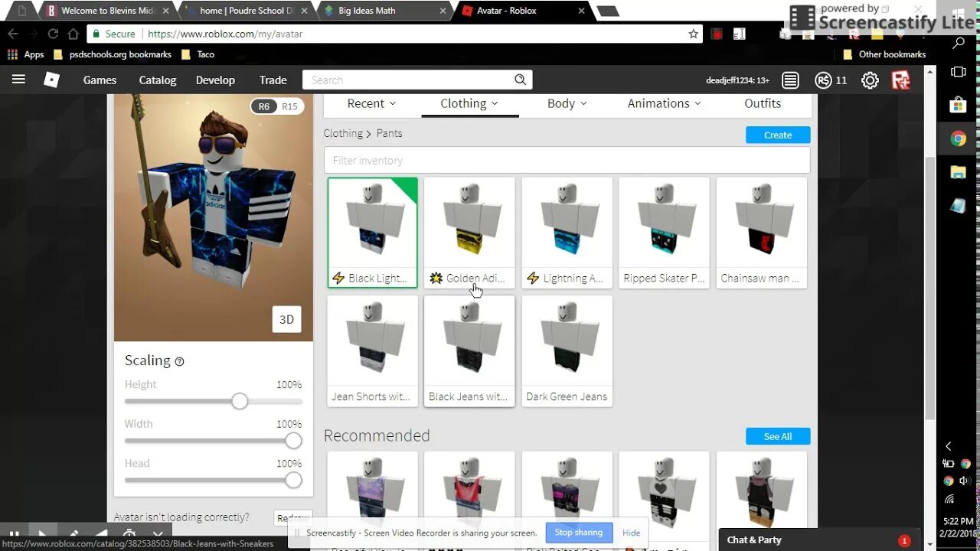Image resolution: width=980 pixels, height=551 pixels.
Task: Click the search magnifier icon in Roblox
Action: click(521, 80)
